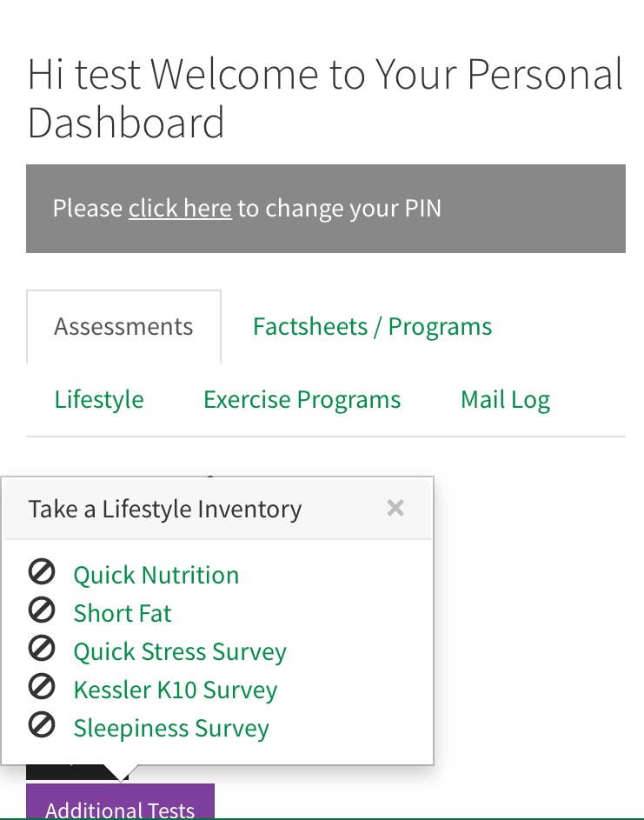The image size is (644, 820).
Task: Go to the Exercise Programs tab
Action: (302, 400)
